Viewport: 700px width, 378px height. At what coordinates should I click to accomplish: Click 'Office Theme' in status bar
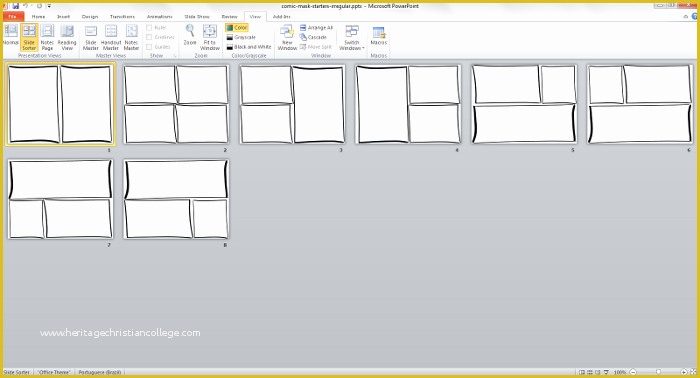54,372
